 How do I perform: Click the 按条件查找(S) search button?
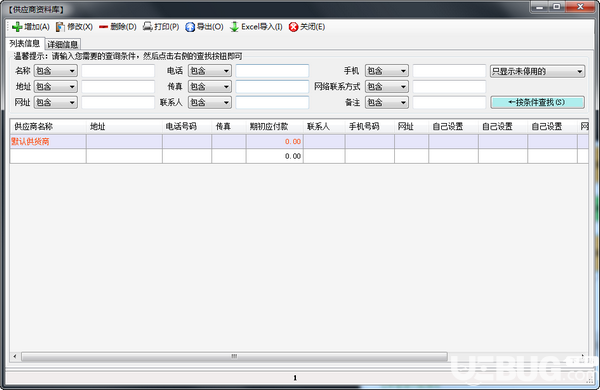[x=537, y=102]
